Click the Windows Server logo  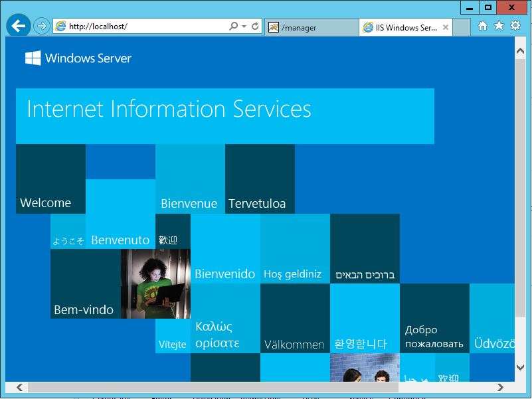[x=78, y=58]
